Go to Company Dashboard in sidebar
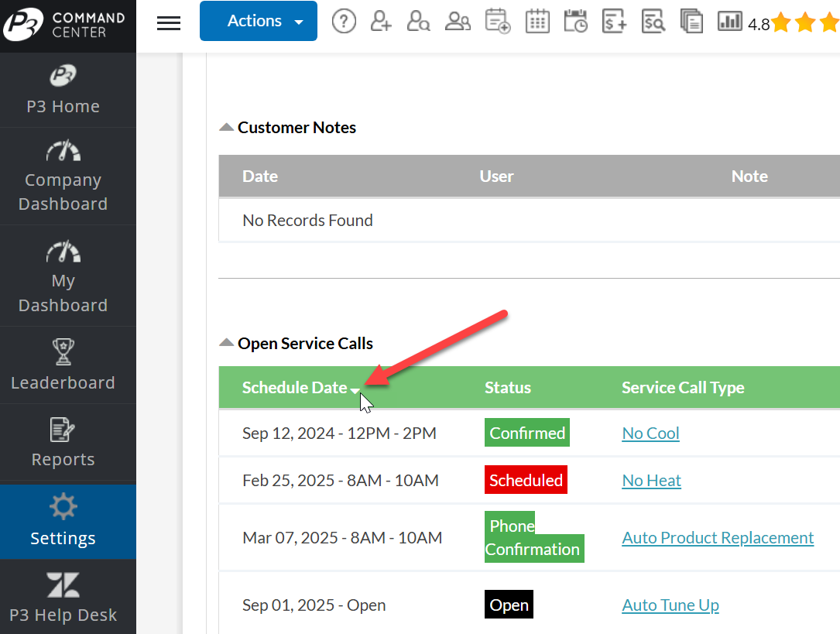 click(63, 176)
